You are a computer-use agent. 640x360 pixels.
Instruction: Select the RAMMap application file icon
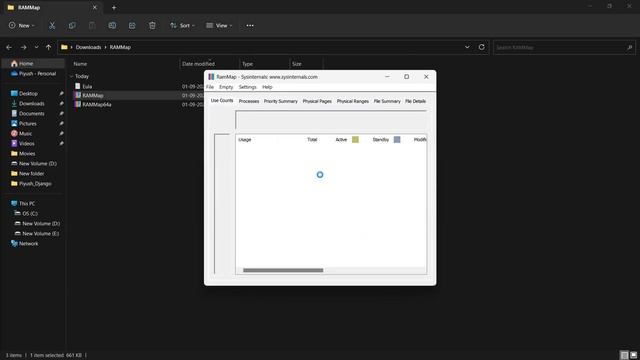click(78, 95)
